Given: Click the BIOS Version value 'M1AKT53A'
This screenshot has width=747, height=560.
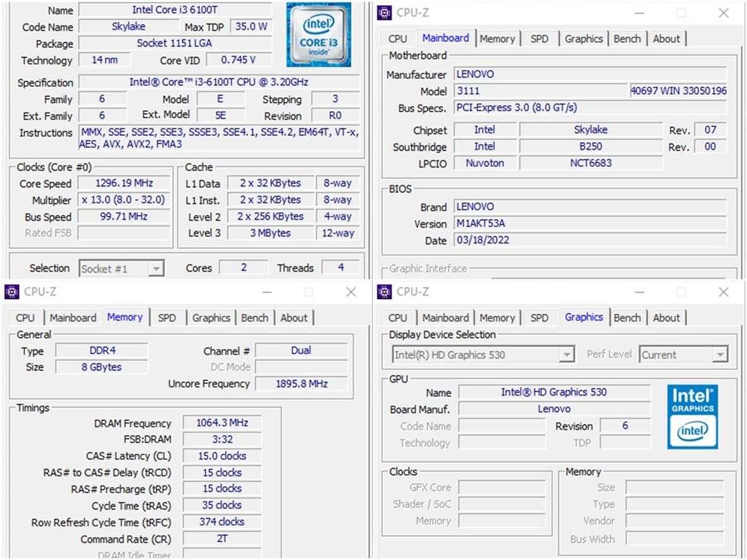Looking at the screenshot, I should point(590,223).
